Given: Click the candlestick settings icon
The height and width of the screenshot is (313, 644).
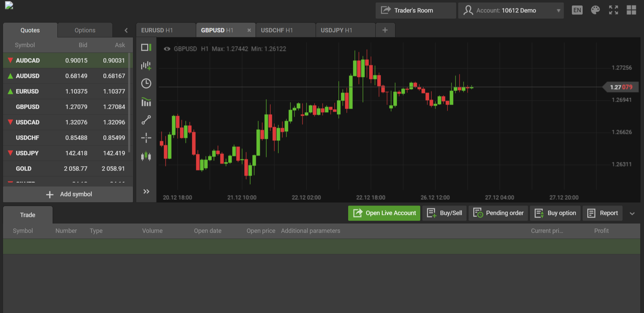Looking at the screenshot, I should click(146, 156).
